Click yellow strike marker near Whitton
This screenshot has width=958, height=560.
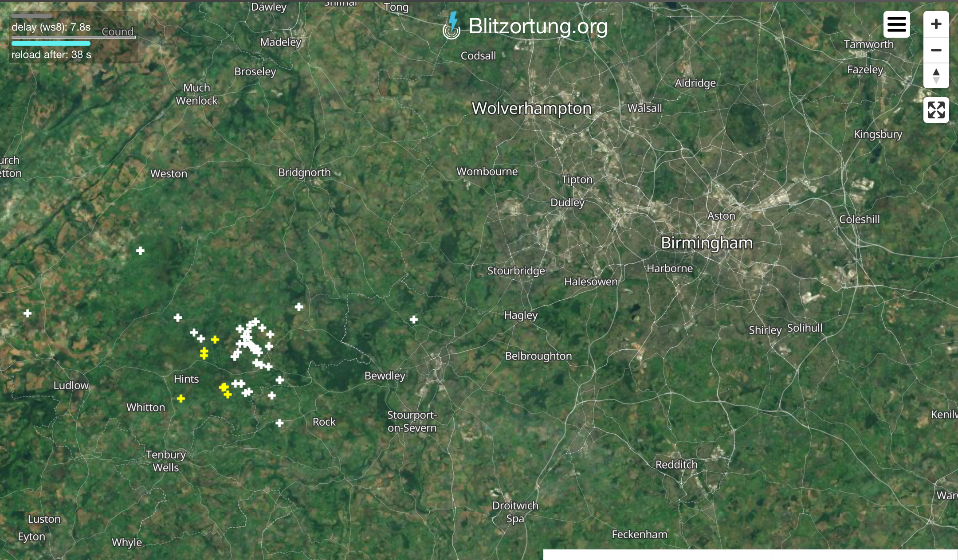coord(181,399)
